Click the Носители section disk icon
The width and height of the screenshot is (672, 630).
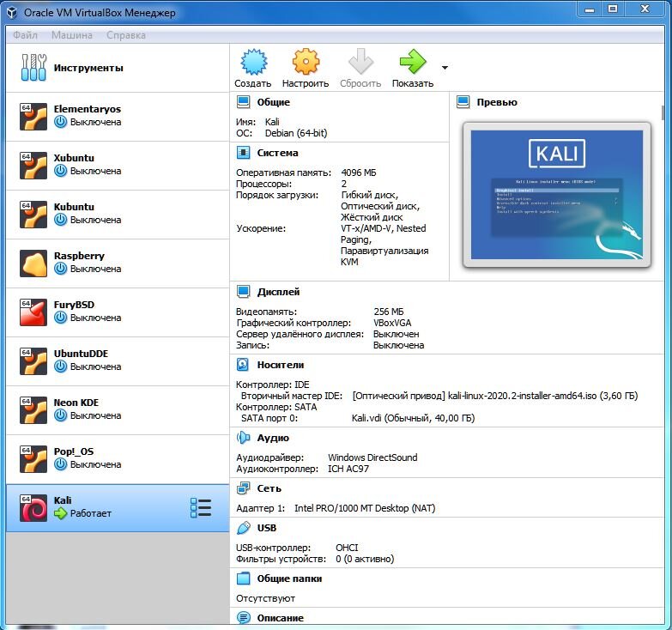tap(243, 365)
